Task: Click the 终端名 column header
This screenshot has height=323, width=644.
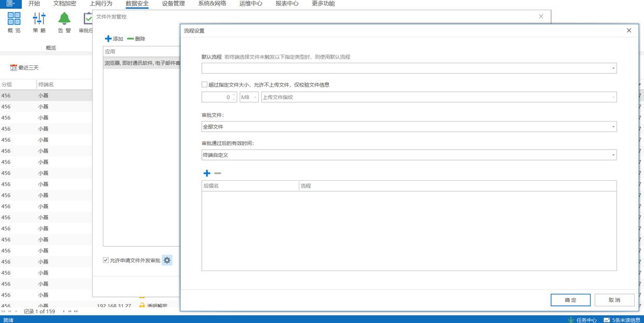Action: (64, 85)
